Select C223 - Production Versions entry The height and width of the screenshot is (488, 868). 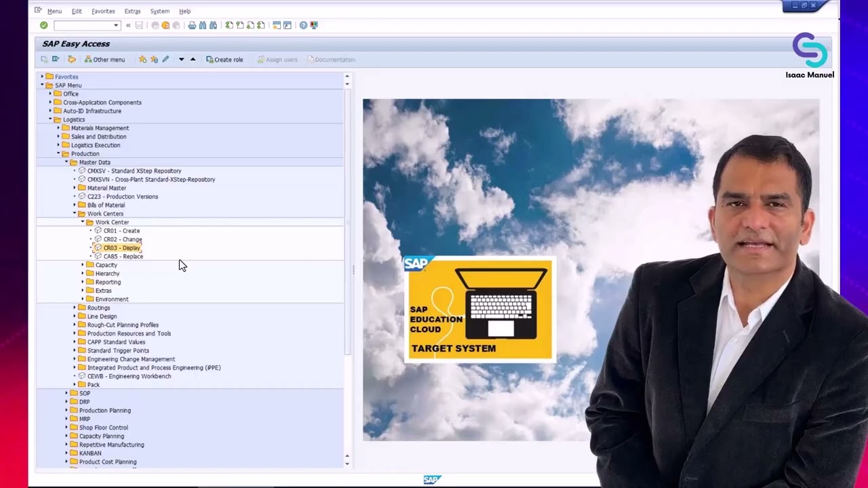[123, 197]
